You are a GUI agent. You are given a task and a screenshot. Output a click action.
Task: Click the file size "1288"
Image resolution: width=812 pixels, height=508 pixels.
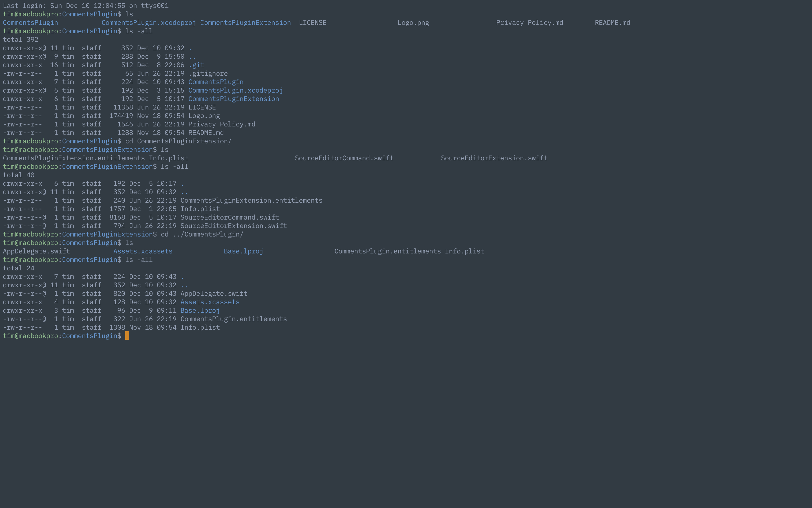(x=125, y=133)
